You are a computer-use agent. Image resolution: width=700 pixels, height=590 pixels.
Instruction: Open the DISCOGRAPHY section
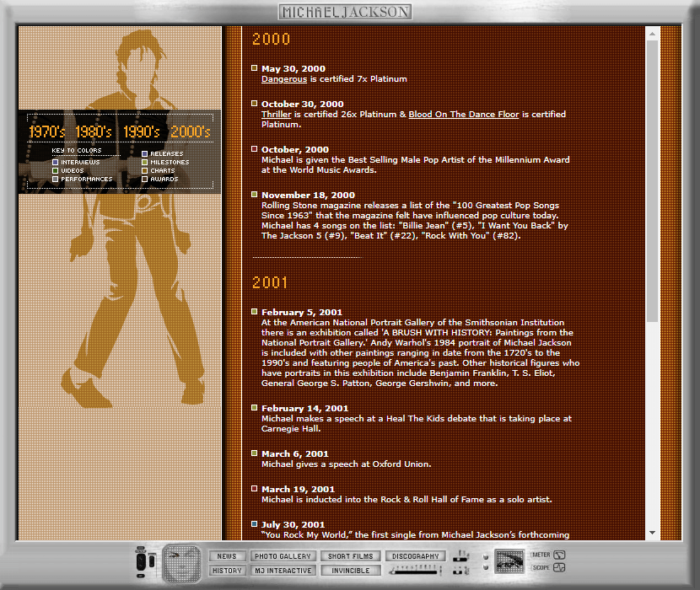click(416, 556)
